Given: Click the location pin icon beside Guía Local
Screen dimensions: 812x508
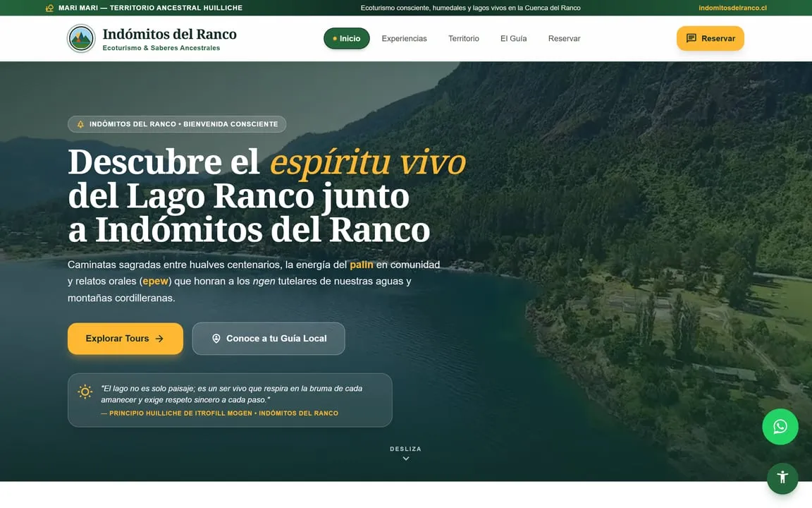Looking at the screenshot, I should (216, 339).
